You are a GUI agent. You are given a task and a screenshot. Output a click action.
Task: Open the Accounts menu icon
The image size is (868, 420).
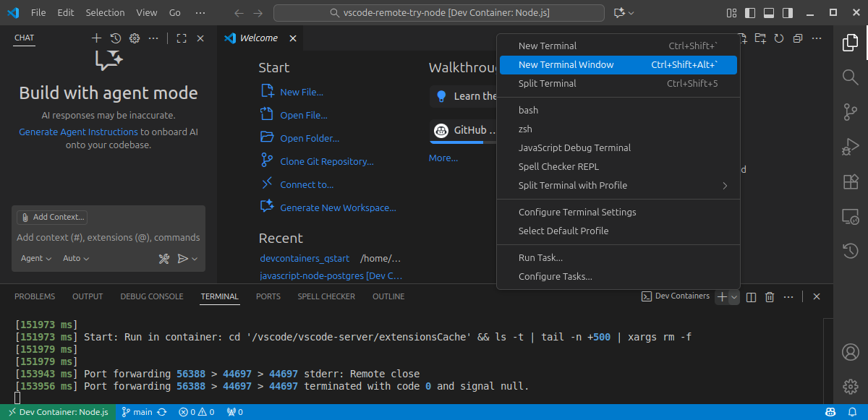(851, 352)
